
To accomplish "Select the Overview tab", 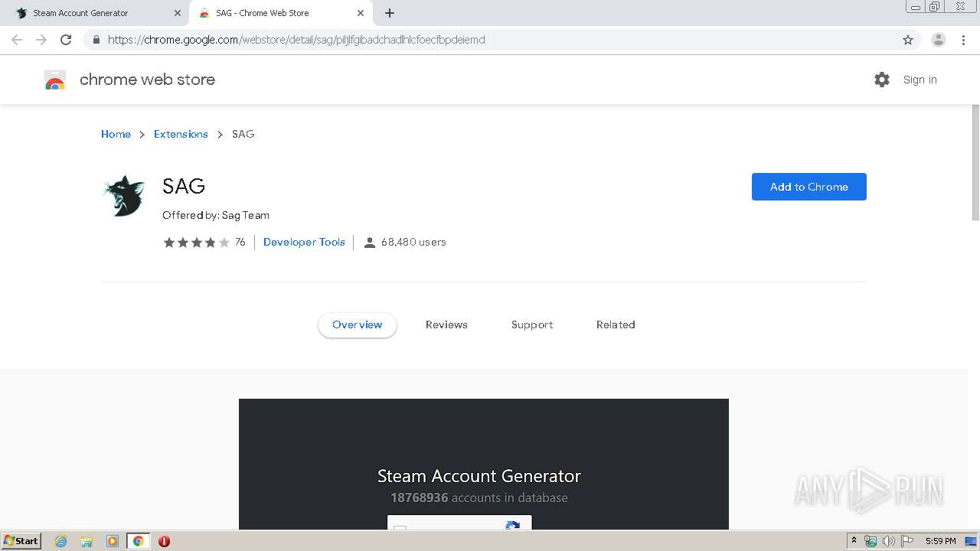I will 358,324.
